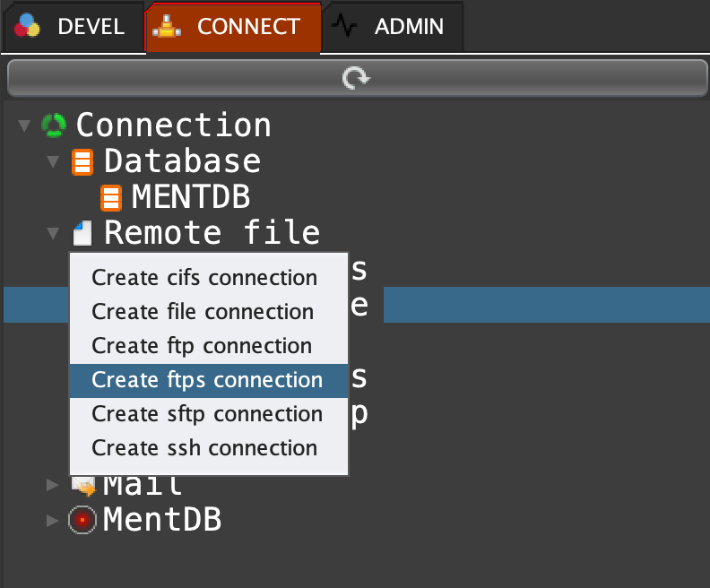Collapse the Database tree node
The width and height of the screenshot is (710, 588).
pos(54,162)
